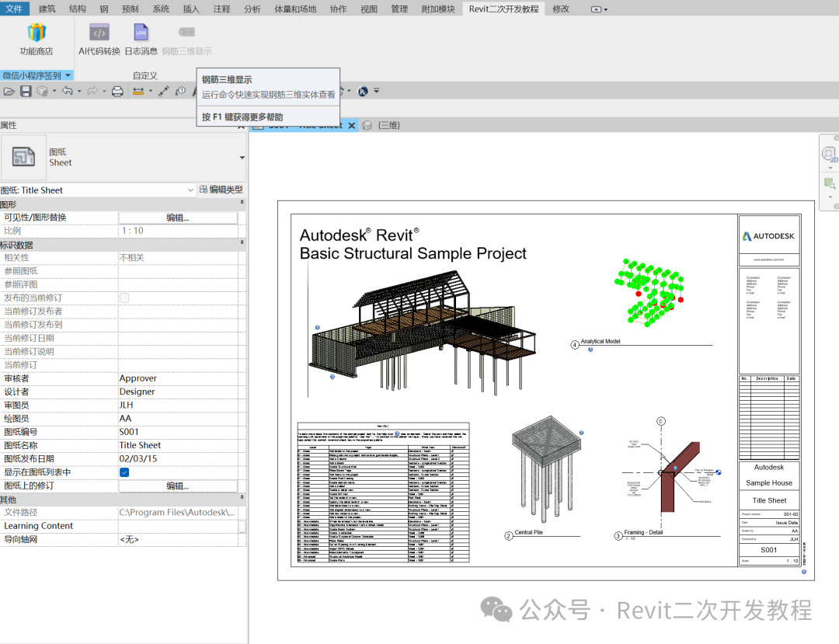The height and width of the screenshot is (644, 839).
Task: Print the current sheet
Action: 117,92
